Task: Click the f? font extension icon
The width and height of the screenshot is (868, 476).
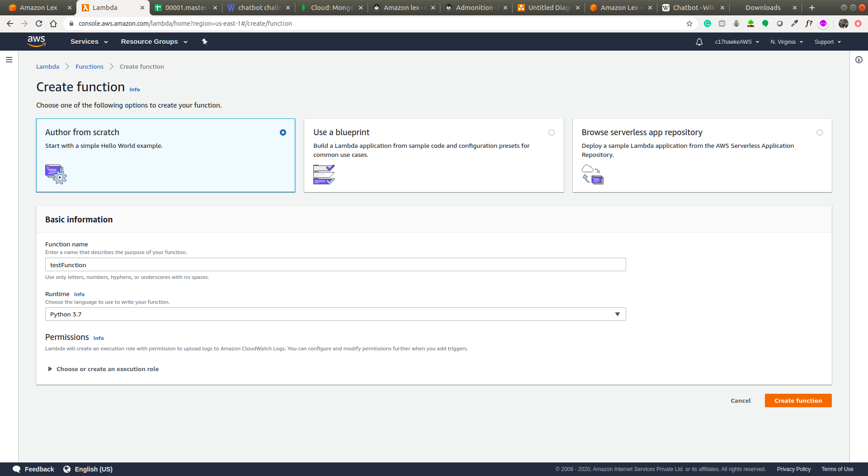Action: point(809,24)
